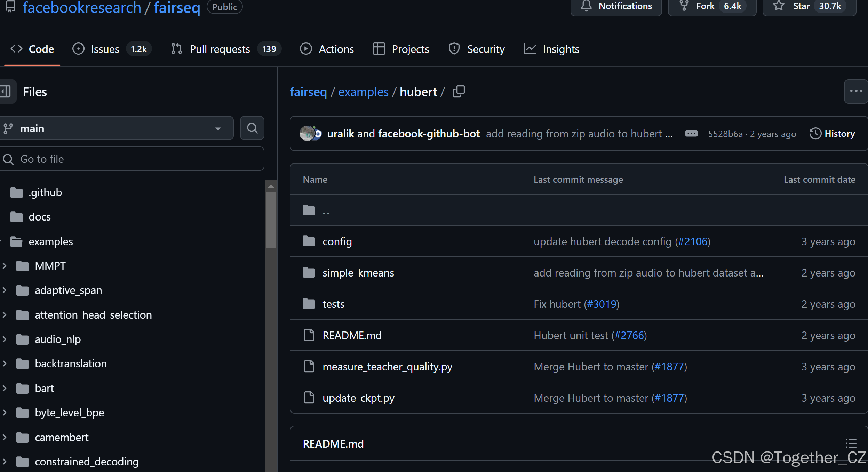Viewport: 868px width, 472px height.
Task: Open pull request #2106 link
Action: click(692, 241)
